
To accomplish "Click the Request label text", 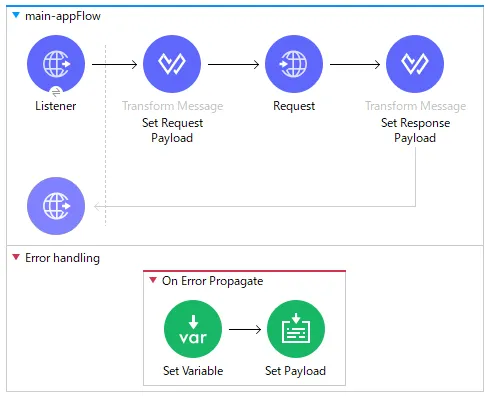I will (x=294, y=106).
